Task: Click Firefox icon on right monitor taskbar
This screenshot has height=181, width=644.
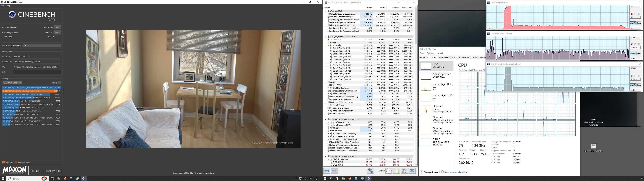Action: click(350, 178)
